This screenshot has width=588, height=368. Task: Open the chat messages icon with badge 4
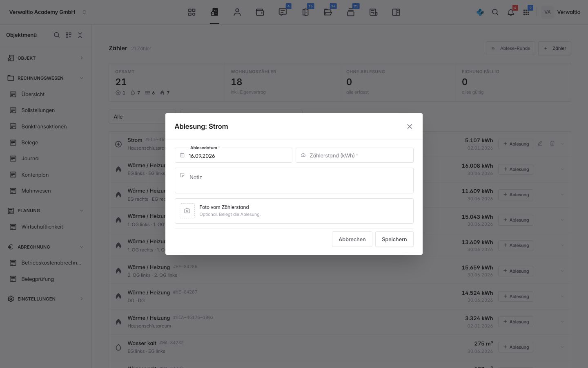point(283,12)
